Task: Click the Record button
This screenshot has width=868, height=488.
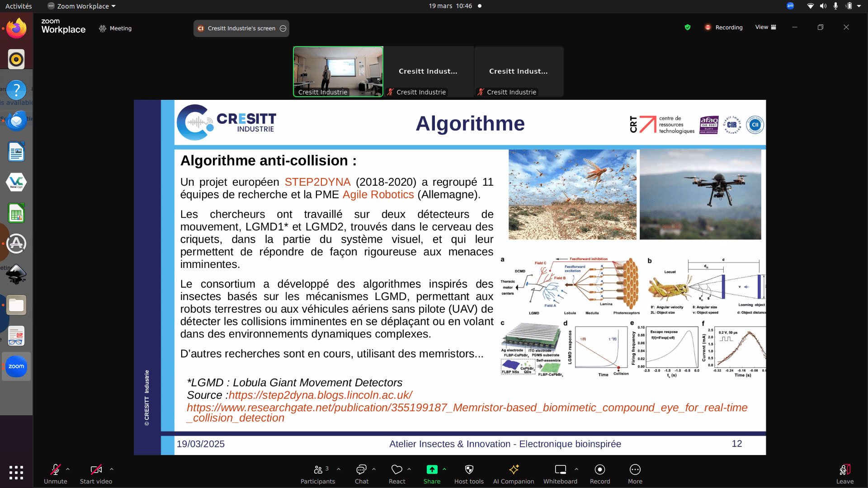Action: (x=600, y=474)
